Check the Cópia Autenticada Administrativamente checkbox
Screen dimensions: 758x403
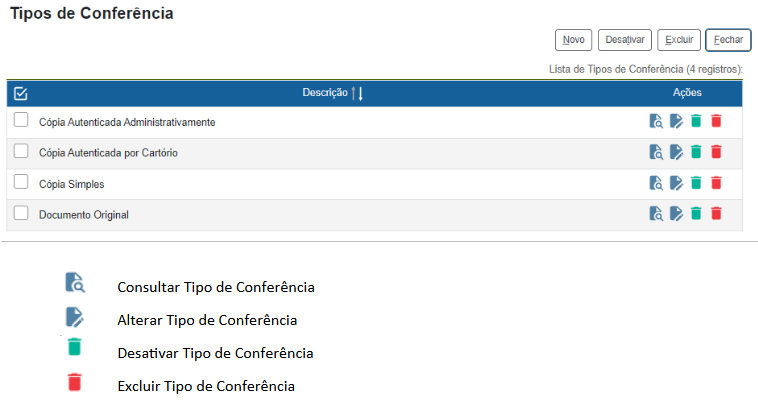click(21, 121)
